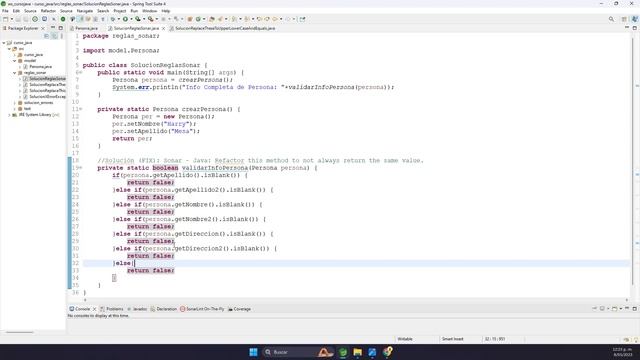Click the green Run toolbar icon
The width and height of the screenshot is (640, 360).
point(125,19)
